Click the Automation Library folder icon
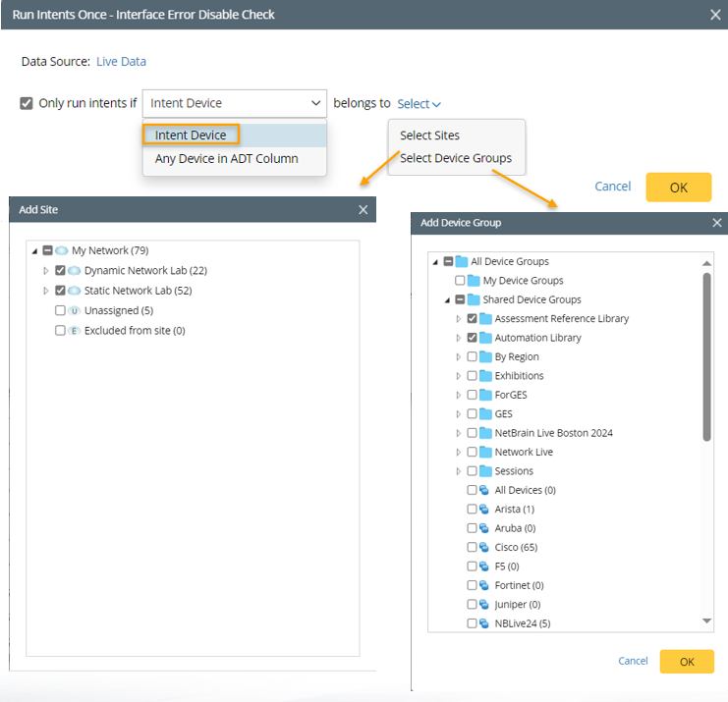This screenshot has width=728, height=702. coord(485,338)
